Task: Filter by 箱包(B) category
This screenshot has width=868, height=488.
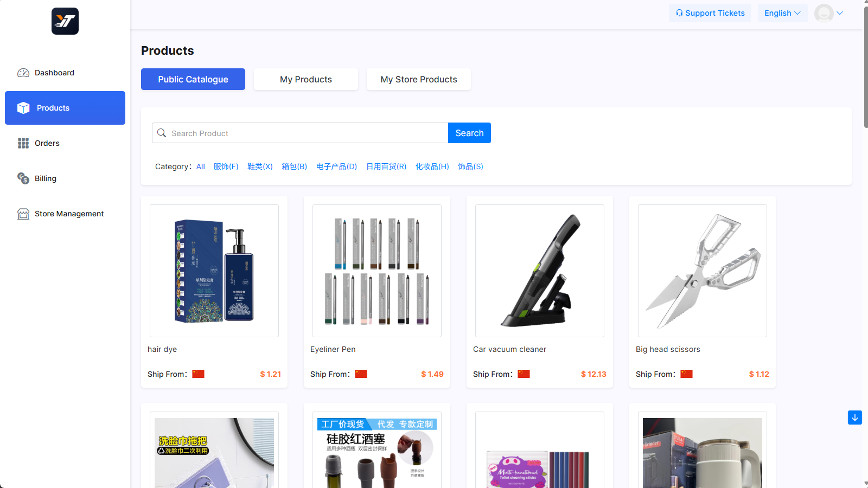Action: (295, 166)
